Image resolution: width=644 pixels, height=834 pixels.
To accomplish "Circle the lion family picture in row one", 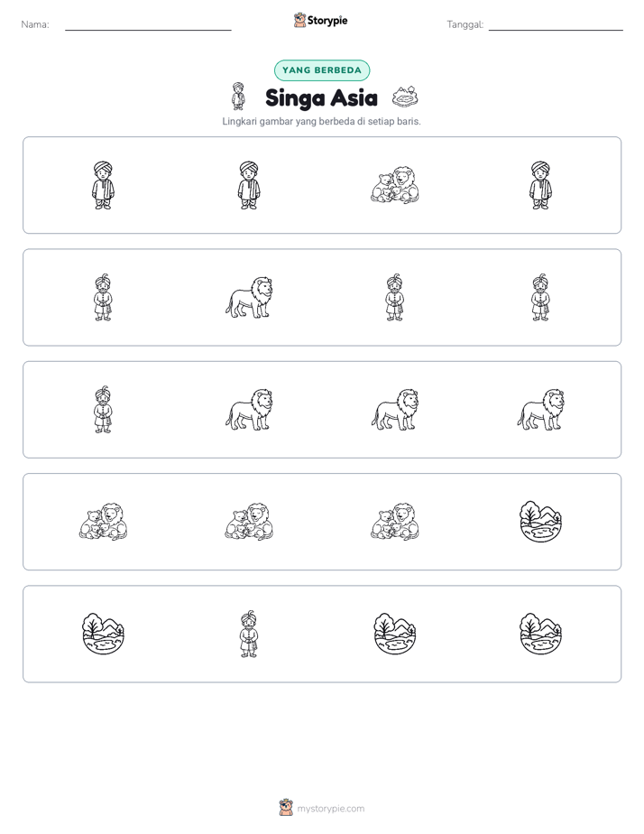I will 395,185.
